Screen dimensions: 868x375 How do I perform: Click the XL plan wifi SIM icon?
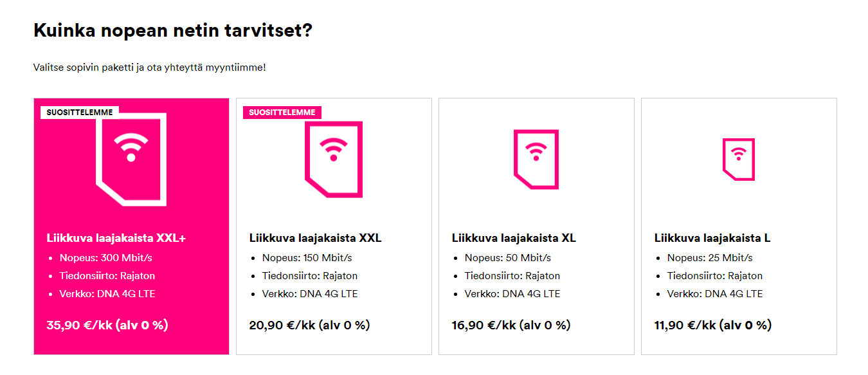click(536, 159)
